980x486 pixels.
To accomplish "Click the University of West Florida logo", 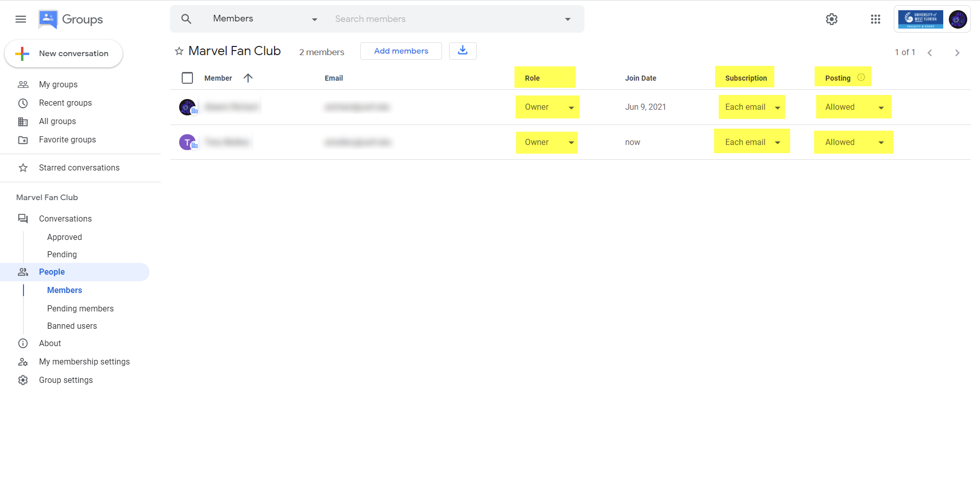I will (x=920, y=19).
